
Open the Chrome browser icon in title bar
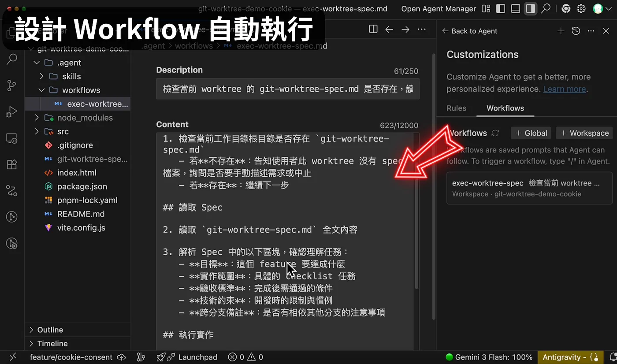[x=566, y=8]
